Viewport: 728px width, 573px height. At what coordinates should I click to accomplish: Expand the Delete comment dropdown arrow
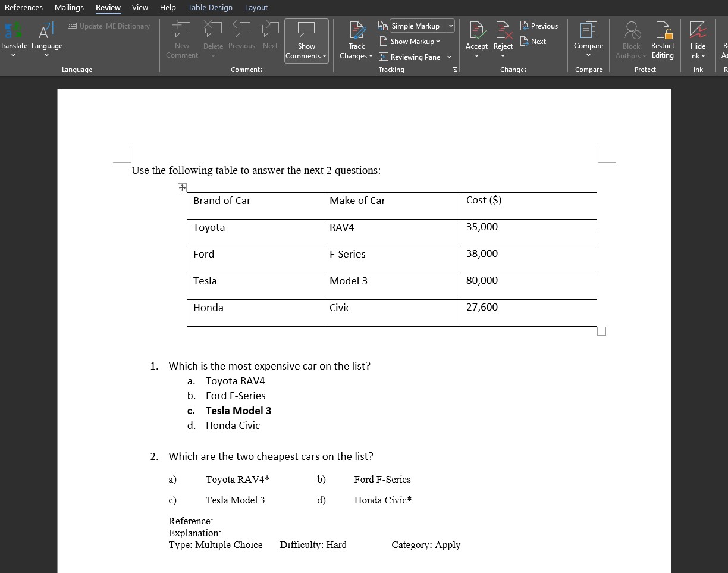pyautogui.click(x=213, y=56)
